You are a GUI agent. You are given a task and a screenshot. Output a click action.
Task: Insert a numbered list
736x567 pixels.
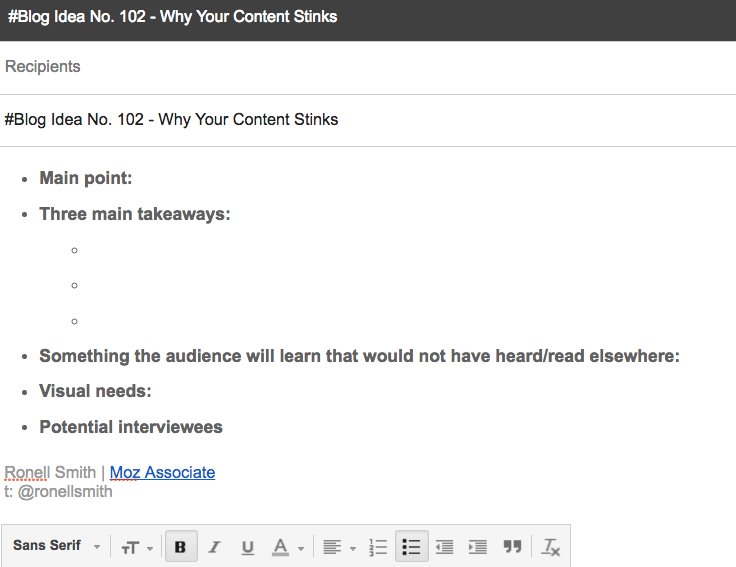point(378,547)
